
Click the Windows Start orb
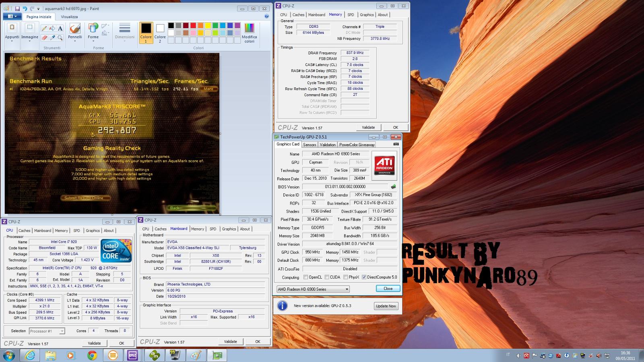point(9,356)
